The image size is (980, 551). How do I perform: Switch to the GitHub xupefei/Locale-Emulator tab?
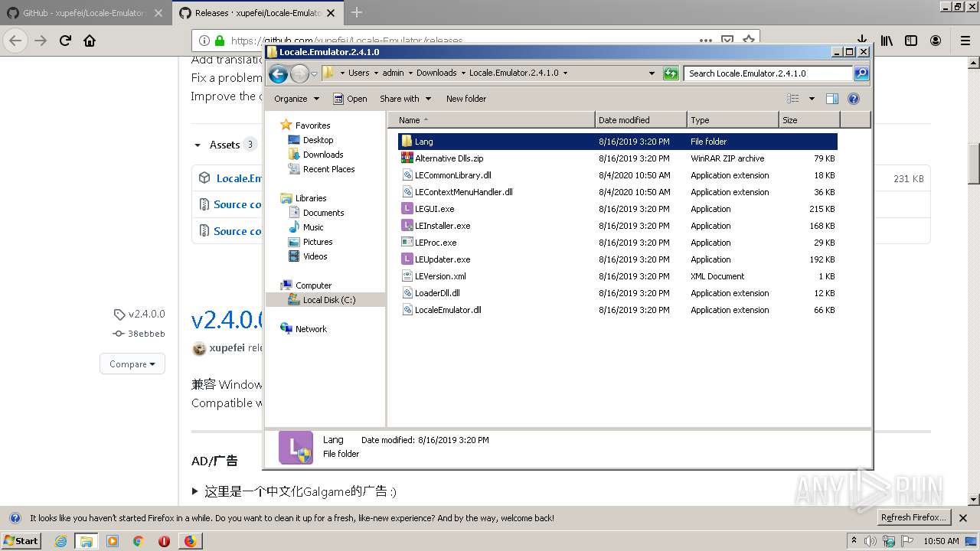84,13
